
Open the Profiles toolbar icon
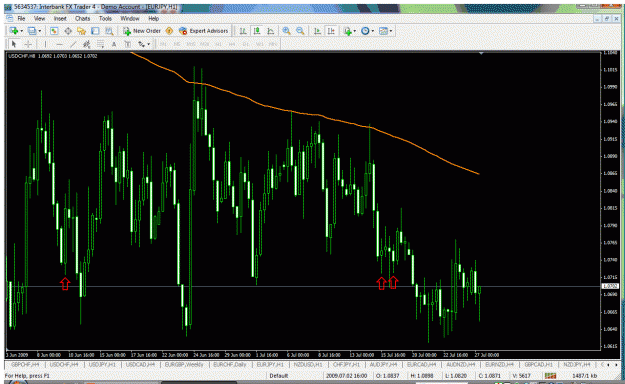point(32,31)
